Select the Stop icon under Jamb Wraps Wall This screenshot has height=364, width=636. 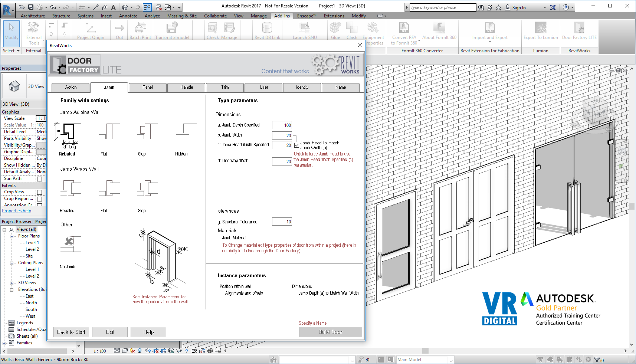point(148,188)
